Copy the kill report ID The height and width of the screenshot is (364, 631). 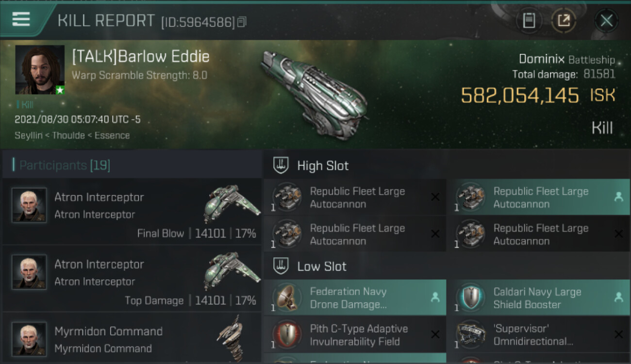242,22
